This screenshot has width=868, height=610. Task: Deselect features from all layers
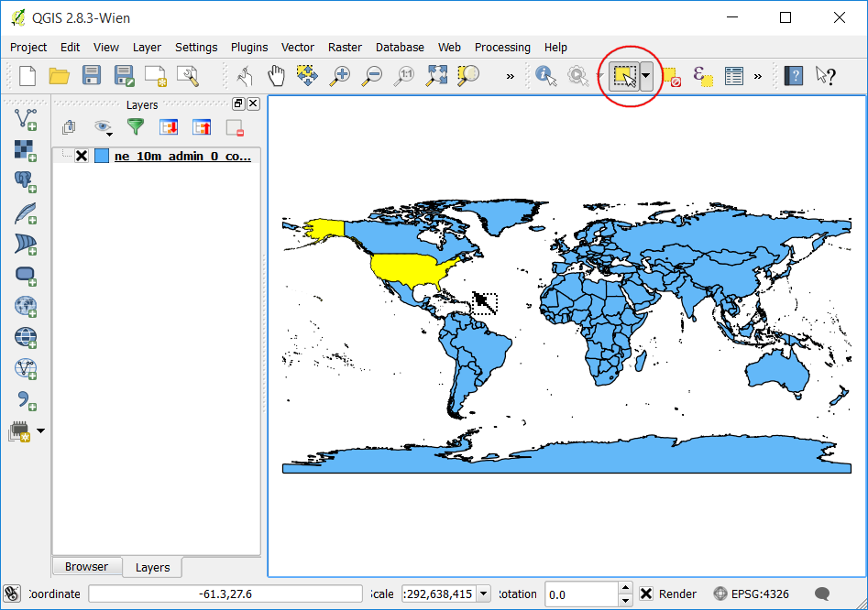tap(672, 76)
